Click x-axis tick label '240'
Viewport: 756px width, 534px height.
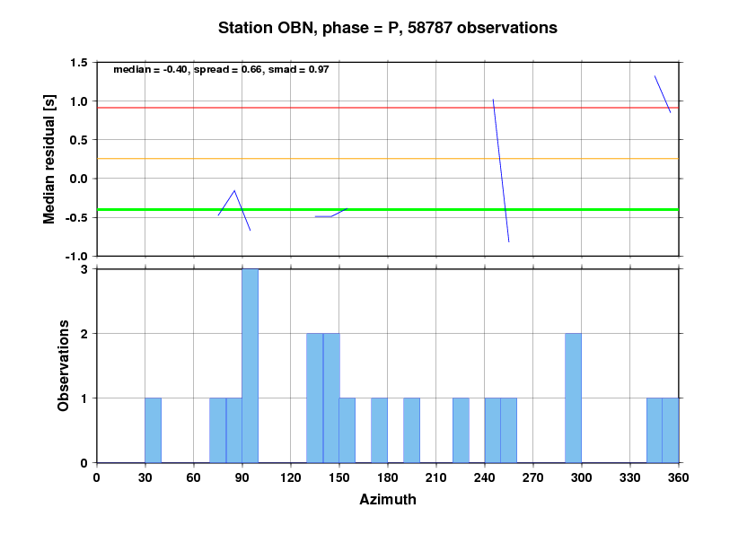pyautogui.click(x=485, y=477)
